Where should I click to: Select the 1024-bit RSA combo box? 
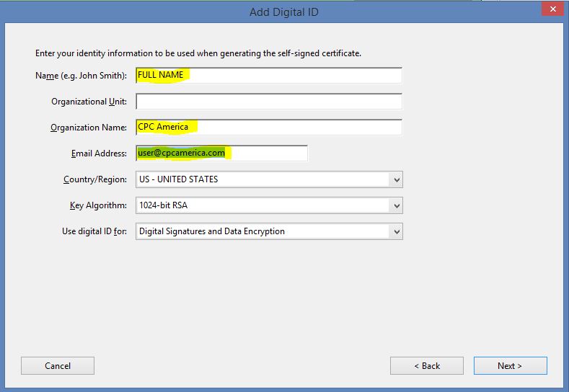coord(269,205)
